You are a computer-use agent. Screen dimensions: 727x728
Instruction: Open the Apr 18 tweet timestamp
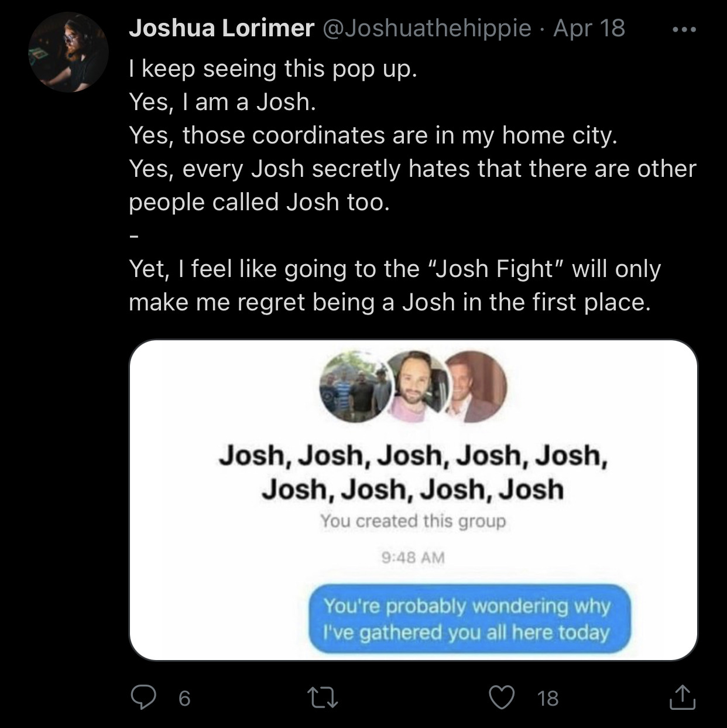(x=589, y=28)
